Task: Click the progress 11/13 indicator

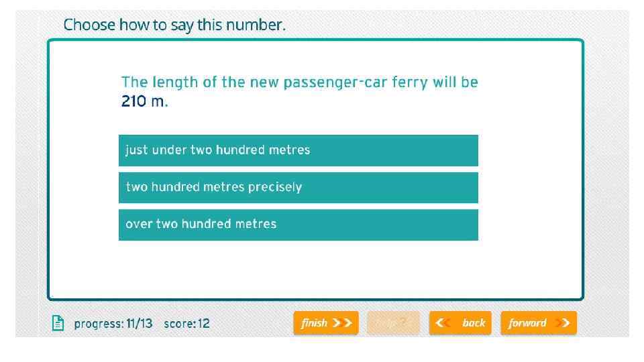Action: tap(113, 324)
